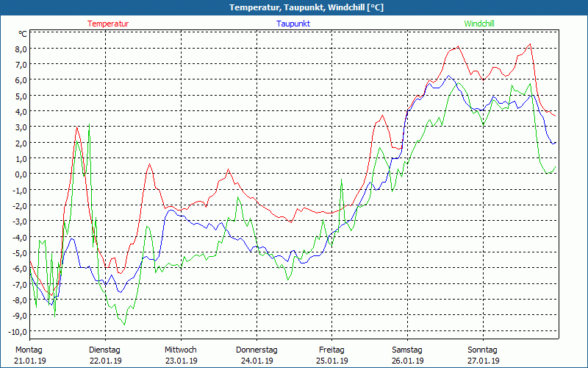Screen dimensions: 588x368
Task: Click the 0,0 y-axis value
Action: pyautogui.click(x=21, y=174)
